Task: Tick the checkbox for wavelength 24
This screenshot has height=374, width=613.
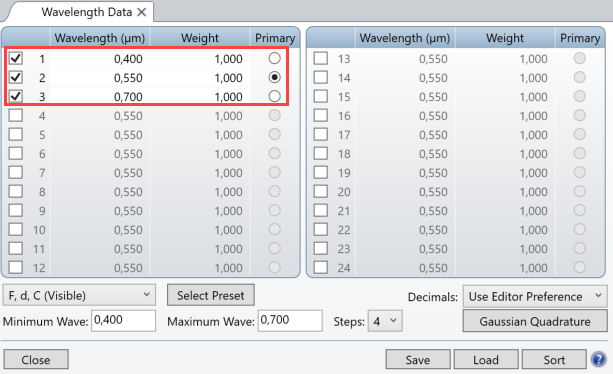Action: pyautogui.click(x=321, y=267)
